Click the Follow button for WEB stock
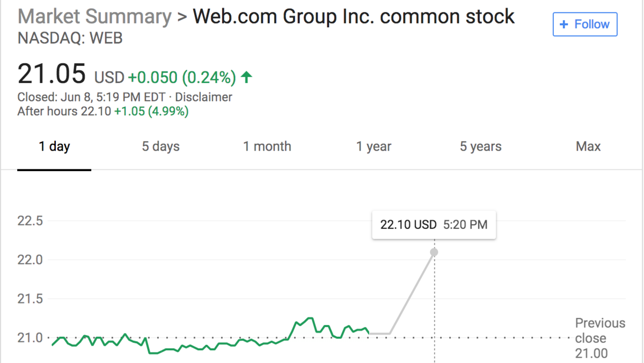The width and height of the screenshot is (644, 363). pos(585,24)
